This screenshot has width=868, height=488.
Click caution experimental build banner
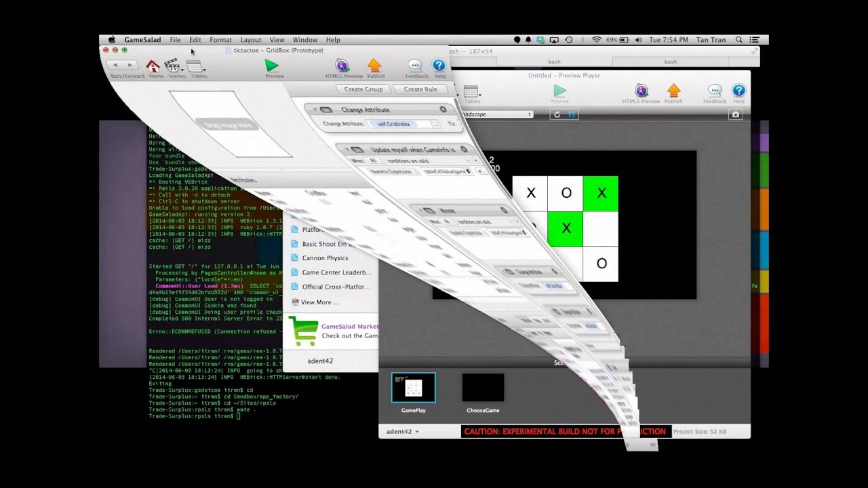566,431
